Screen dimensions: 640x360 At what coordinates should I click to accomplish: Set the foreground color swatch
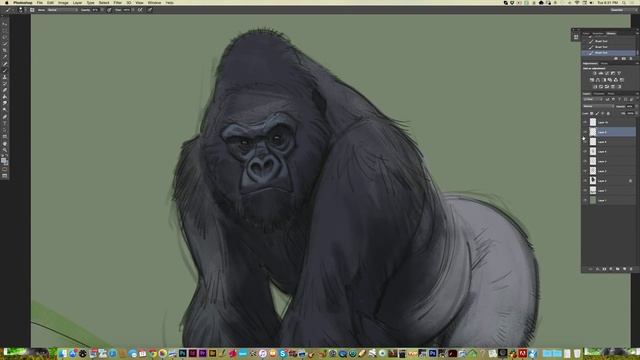4,160
